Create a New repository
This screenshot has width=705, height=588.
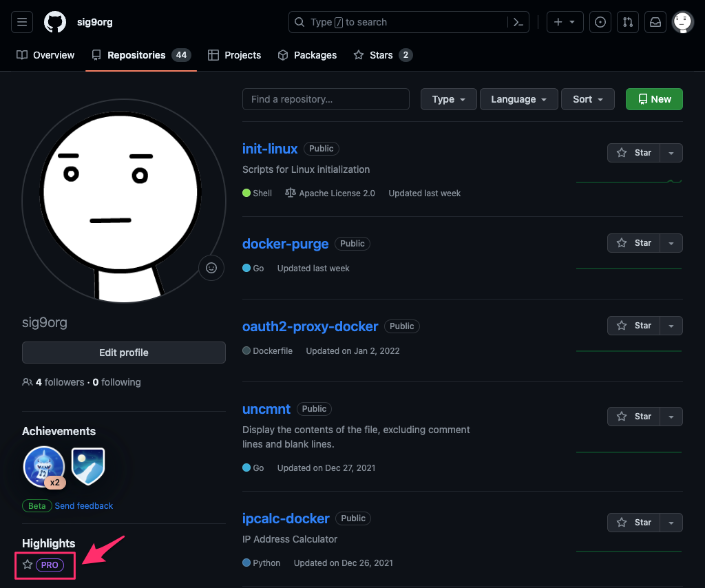(x=654, y=99)
